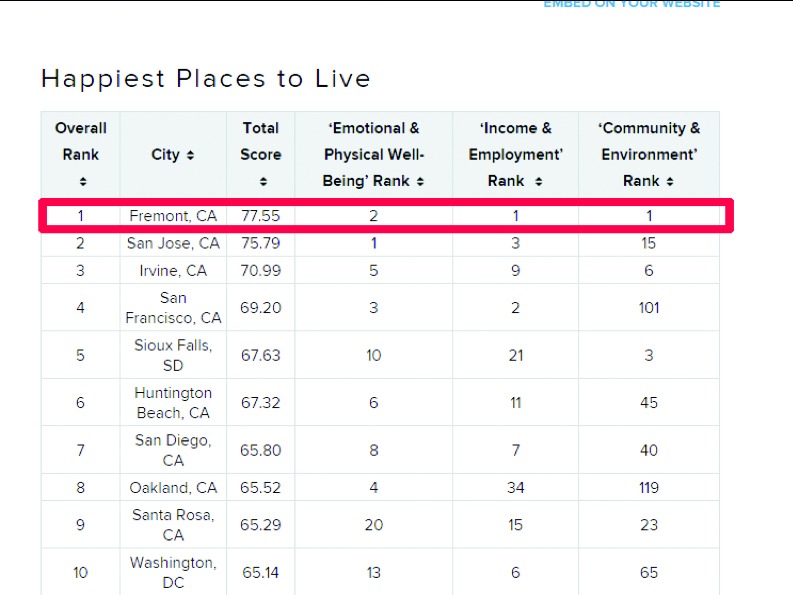Click community rank 101 for San Francisco
793x595 pixels.
pyautogui.click(x=649, y=308)
